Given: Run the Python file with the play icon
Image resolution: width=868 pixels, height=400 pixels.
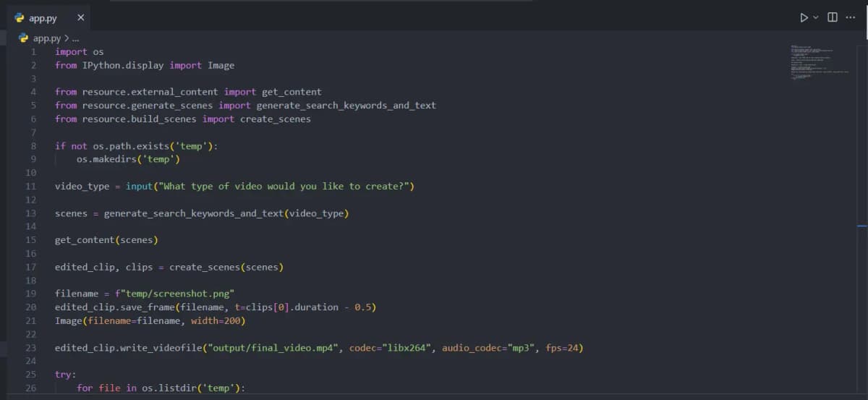Looking at the screenshot, I should coord(804,17).
